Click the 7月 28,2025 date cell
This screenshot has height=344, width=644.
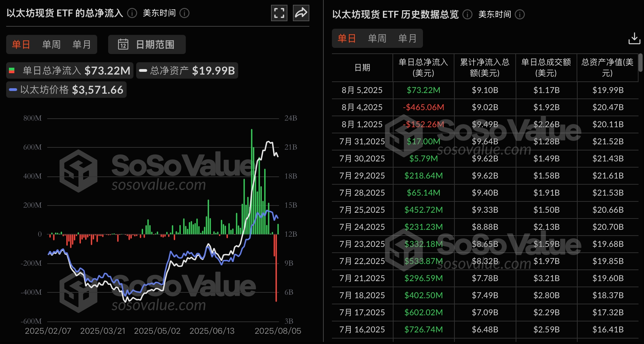(362, 193)
